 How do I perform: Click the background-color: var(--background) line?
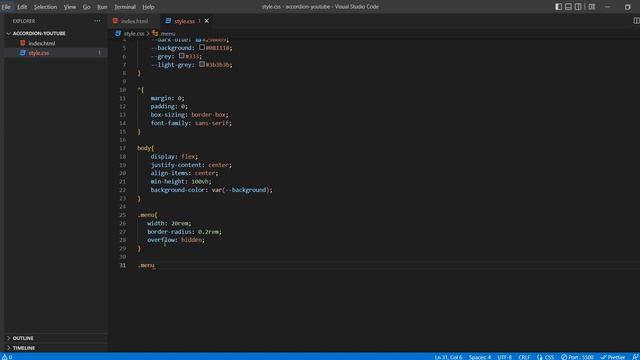(211, 190)
